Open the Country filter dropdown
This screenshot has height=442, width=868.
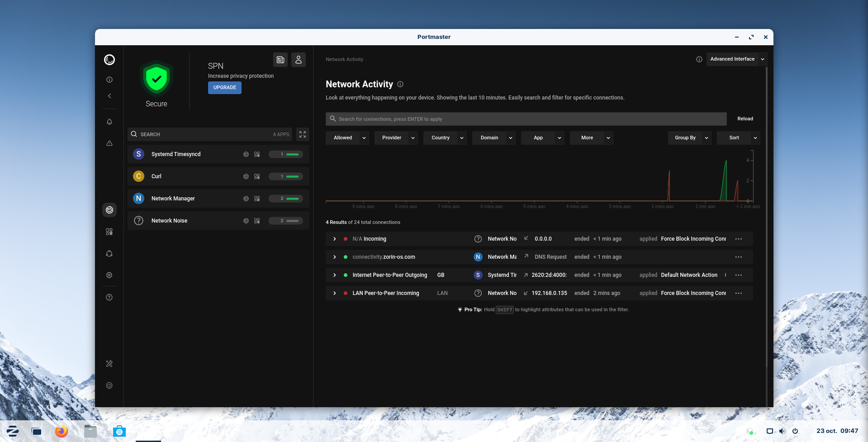click(445, 138)
